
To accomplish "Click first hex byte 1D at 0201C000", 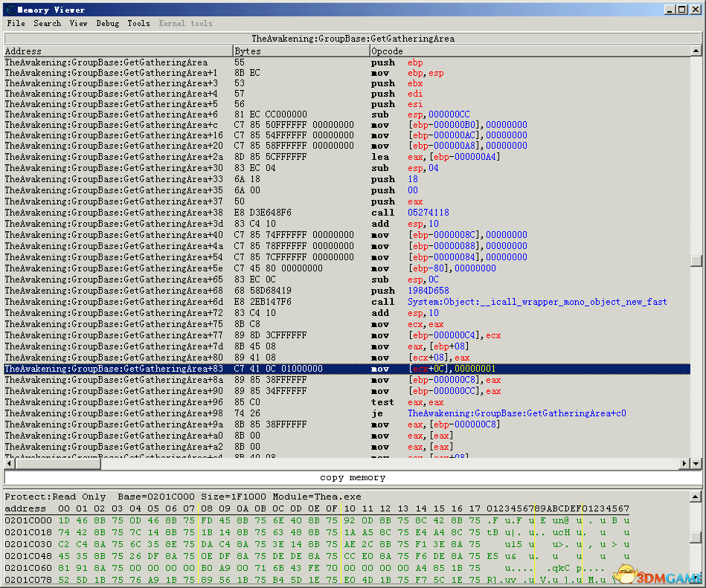I will 64,520.
